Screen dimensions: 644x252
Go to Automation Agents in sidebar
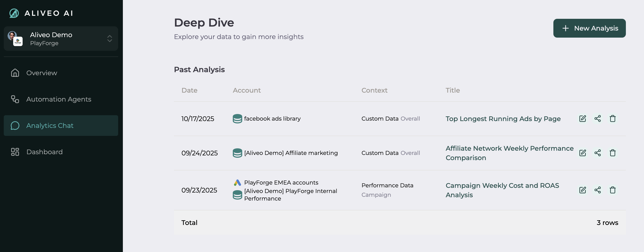click(x=59, y=99)
